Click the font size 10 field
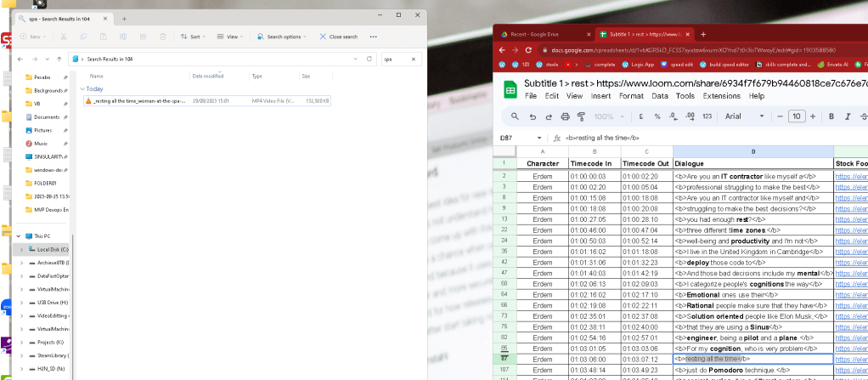Screen dimensions: 868x380 [796, 116]
